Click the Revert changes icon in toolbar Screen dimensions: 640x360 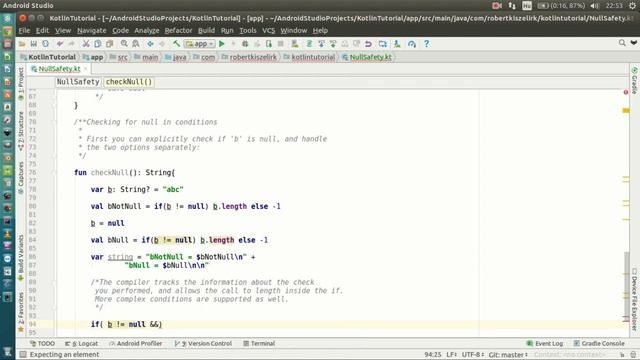pos(368,44)
